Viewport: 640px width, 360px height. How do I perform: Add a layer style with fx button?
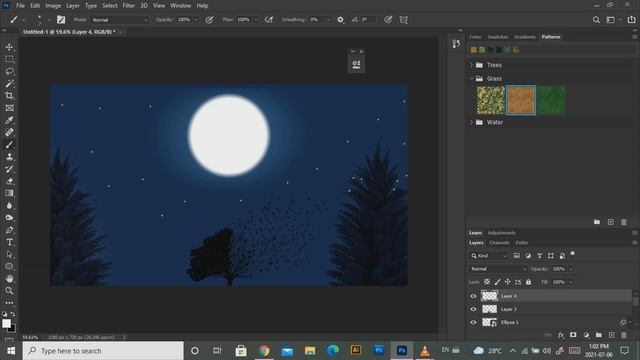click(x=561, y=335)
